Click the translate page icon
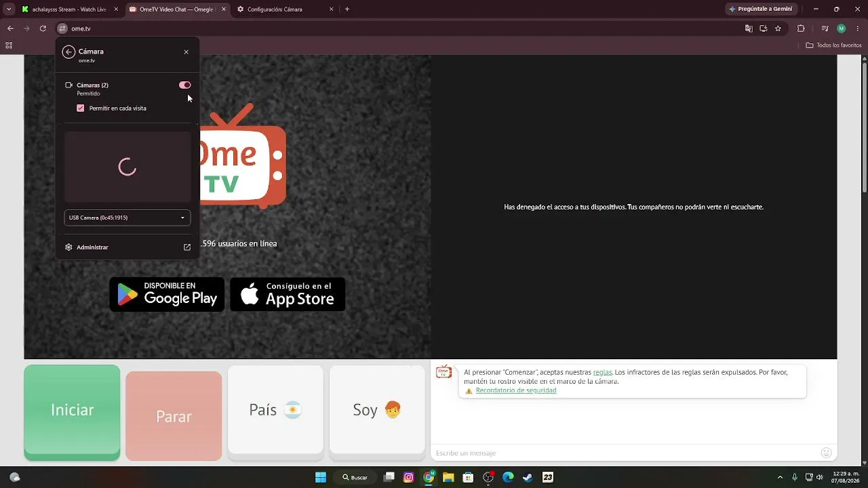Viewport: 868px width, 488px height. [749, 28]
